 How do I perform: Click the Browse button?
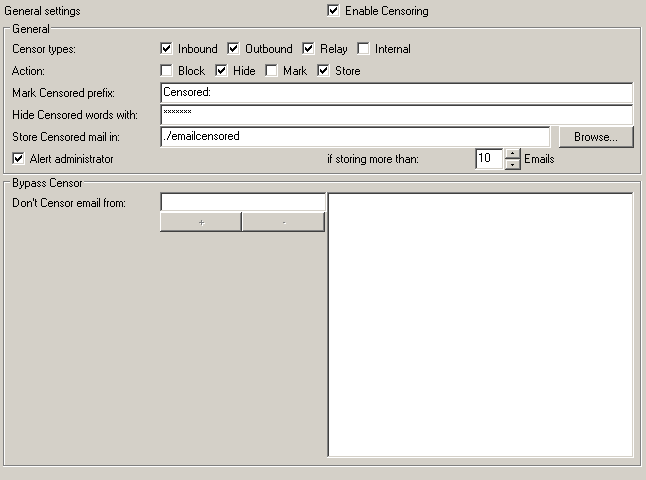595,137
